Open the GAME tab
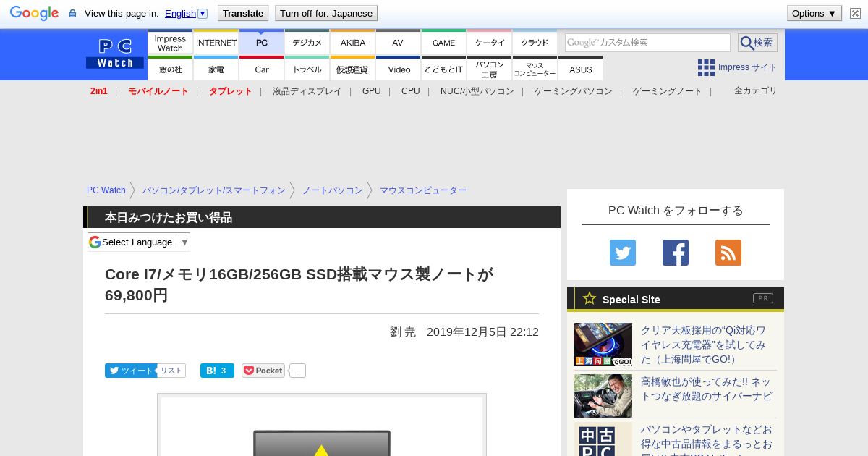Viewport: 868px width, 456px height. point(443,43)
